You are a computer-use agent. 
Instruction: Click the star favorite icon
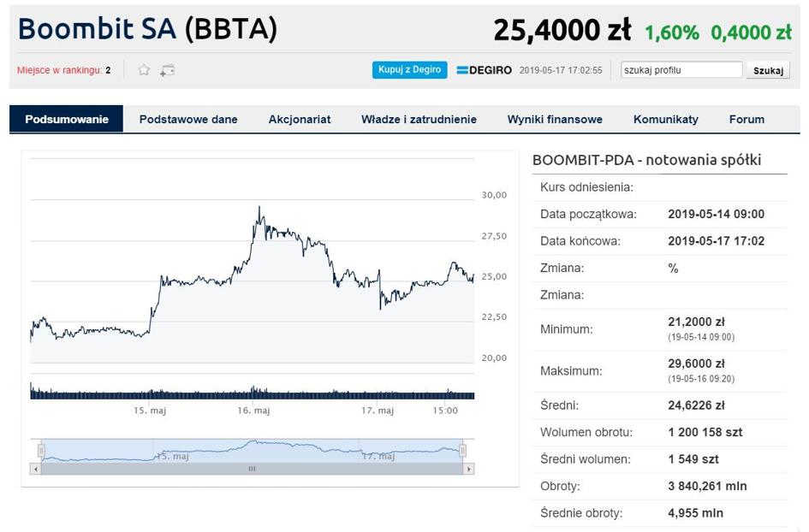(144, 70)
